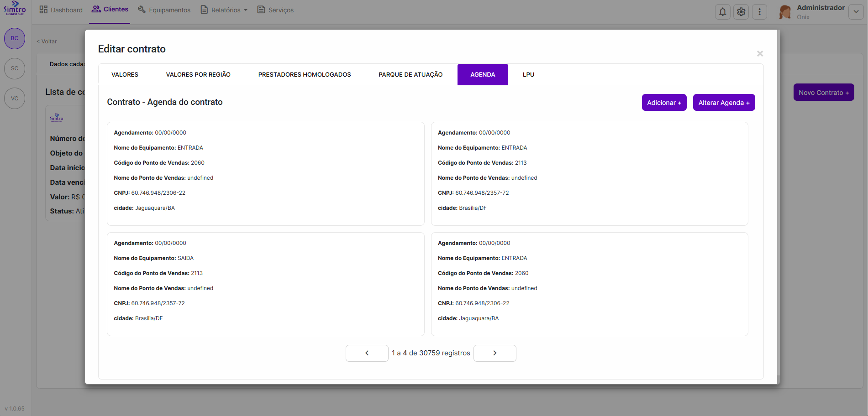Open the vertical three-dot options menu
868x416 pixels.
coord(759,12)
